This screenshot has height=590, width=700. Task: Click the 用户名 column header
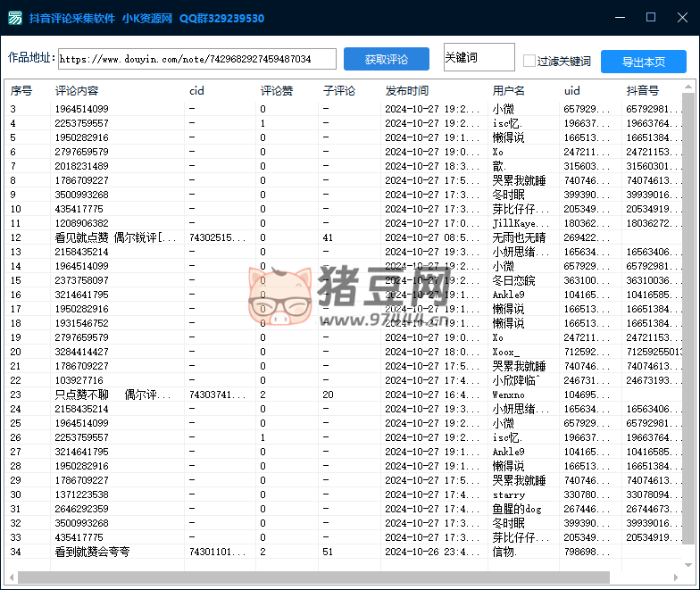pyautogui.click(x=509, y=91)
